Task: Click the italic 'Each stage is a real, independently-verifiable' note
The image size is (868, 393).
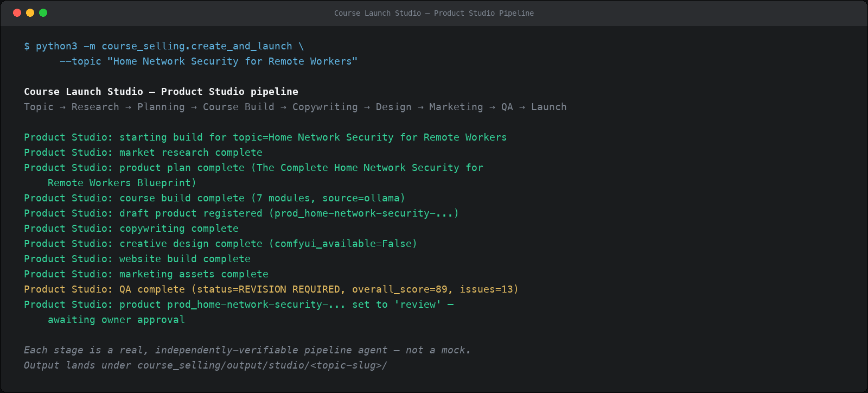Action: tap(247, 350)
